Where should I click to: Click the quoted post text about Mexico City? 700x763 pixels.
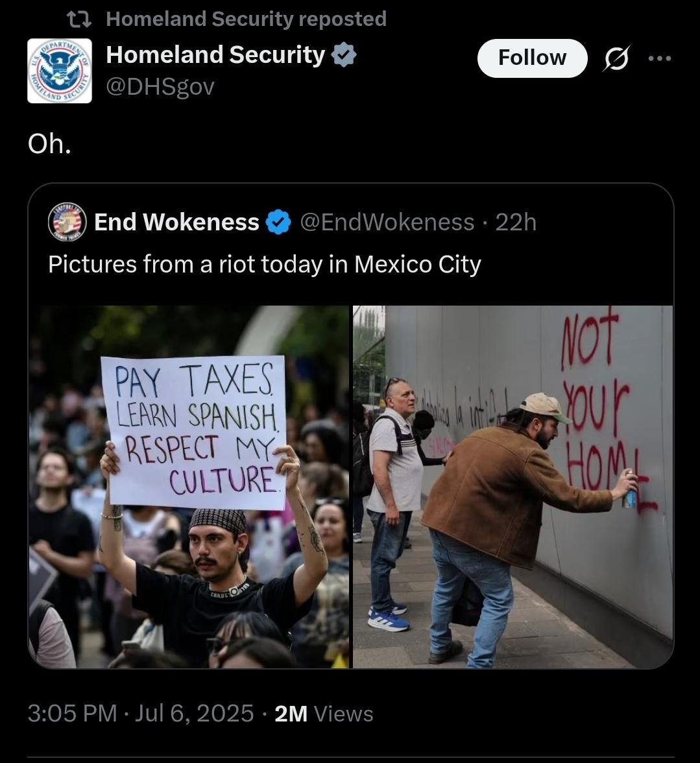265,265
